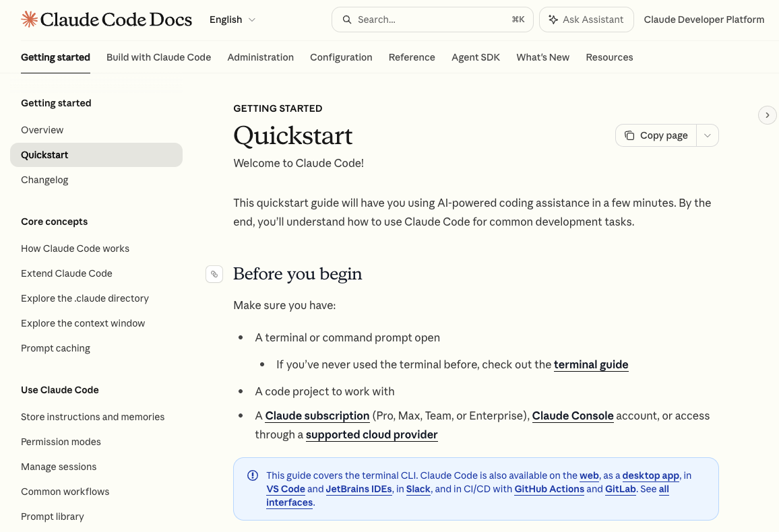The height and width of the screenshot is (532, 779).
Task: Open Changelog in the sidebar
Action: [44, 180]
